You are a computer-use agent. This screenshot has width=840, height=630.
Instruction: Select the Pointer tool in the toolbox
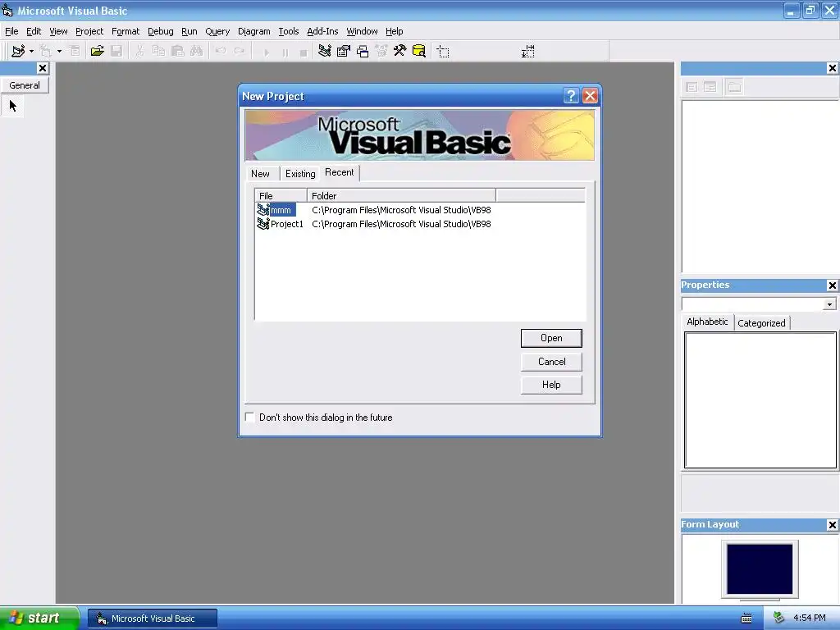coord(13,106)
